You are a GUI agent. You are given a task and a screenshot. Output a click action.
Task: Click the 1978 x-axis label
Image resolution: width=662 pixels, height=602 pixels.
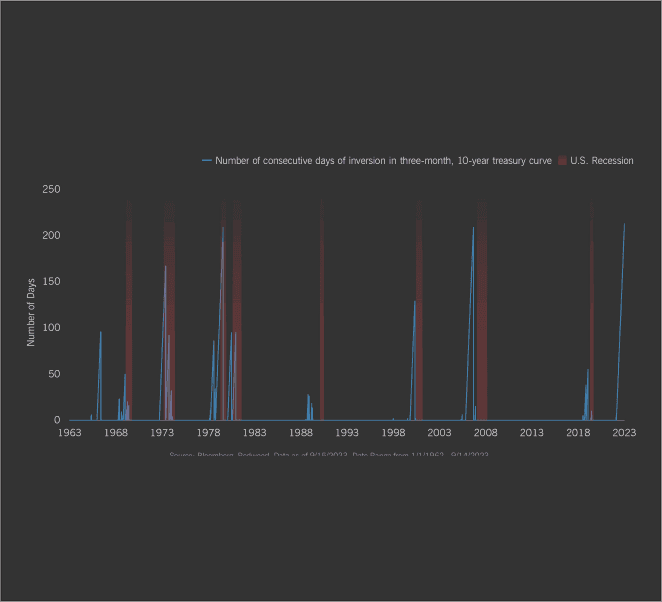coord(208,433)
